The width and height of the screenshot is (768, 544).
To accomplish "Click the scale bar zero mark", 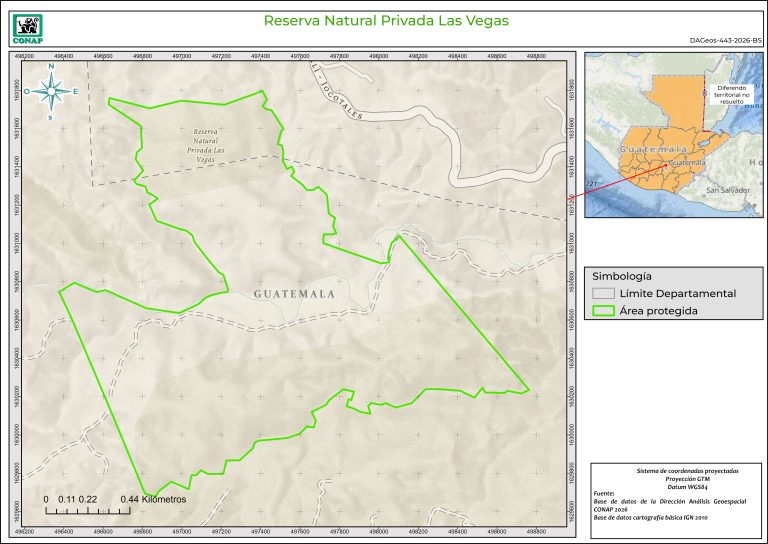I will 47,498.
